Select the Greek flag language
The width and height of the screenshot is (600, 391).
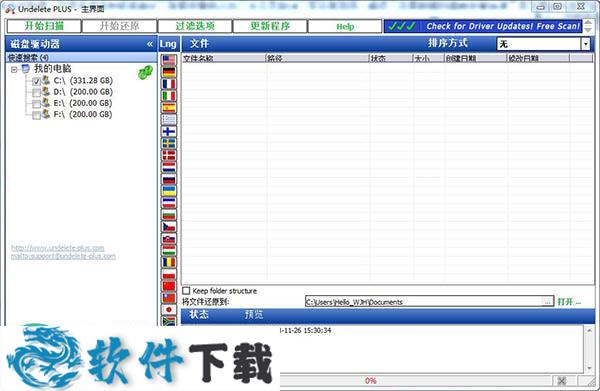[x=169, y=119]
